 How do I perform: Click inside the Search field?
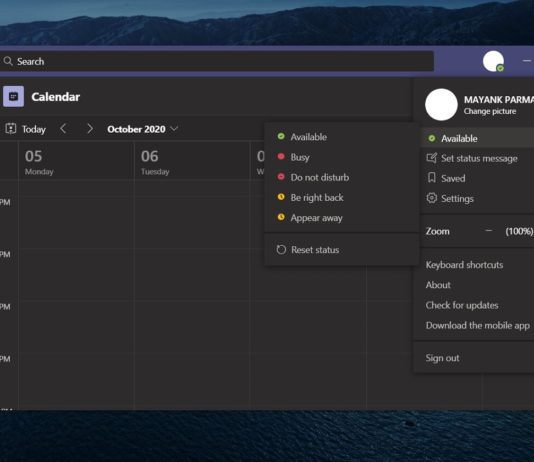click(x=217, y=61)
